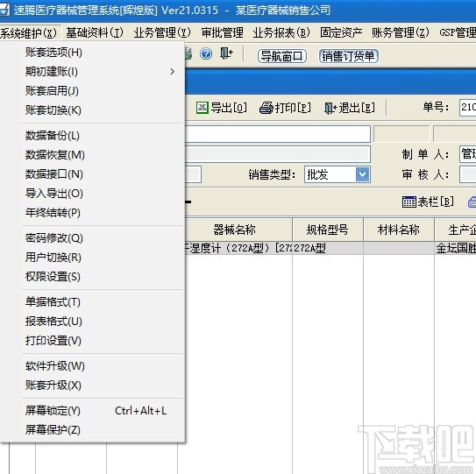Viewport: 476px width, 474px height.
Task: Select 密码修改(Q) menu entry
Action: click(93, 238)
